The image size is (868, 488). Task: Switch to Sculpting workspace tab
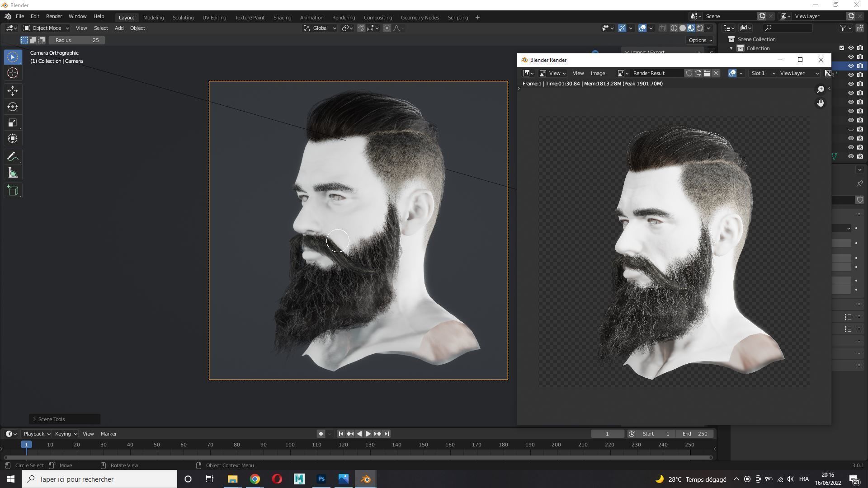(x=183, y=17)
